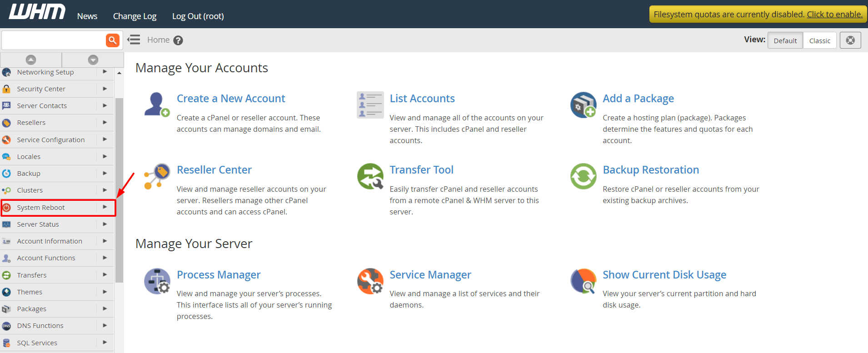Click the Home breadcrumb text
Viewport: 868px width, 353px height.
tap(158, 40)
